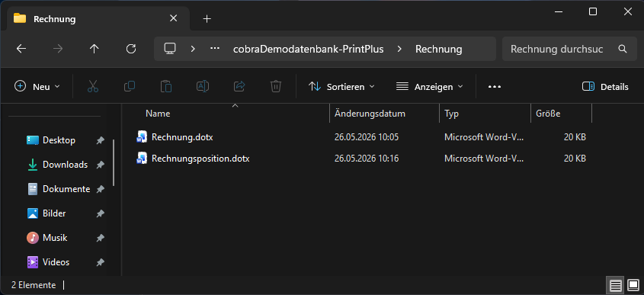This screenshot has width=644, height=295.
Task: Click the pin icon next to Downloads
Action: tap(100, 165)
